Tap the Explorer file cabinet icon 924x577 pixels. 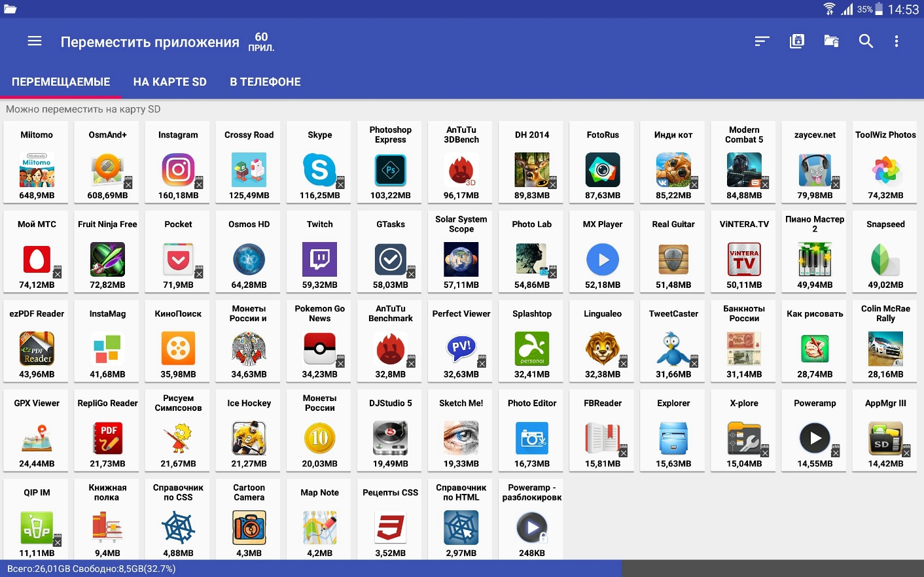point(673,438)
